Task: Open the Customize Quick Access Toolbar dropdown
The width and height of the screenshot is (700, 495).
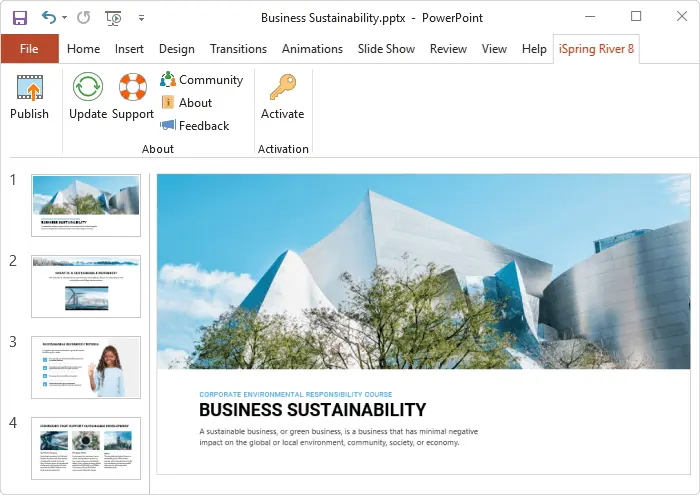Action: (141, 18)
